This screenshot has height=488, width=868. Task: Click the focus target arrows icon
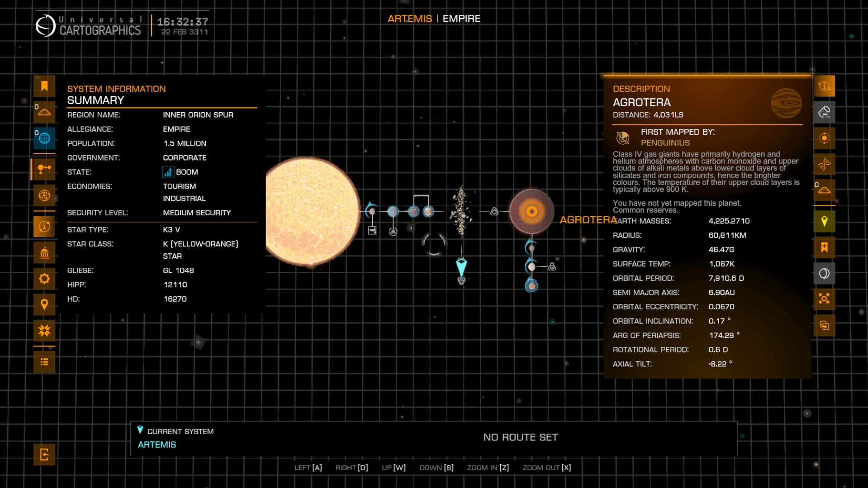point(824,299)
